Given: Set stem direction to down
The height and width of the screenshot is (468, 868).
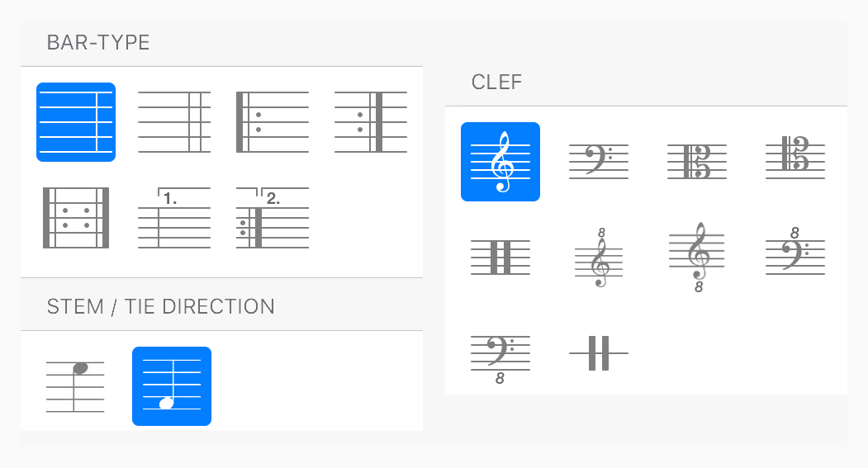Looking at the screenshot, I should (x=75, y=386).
